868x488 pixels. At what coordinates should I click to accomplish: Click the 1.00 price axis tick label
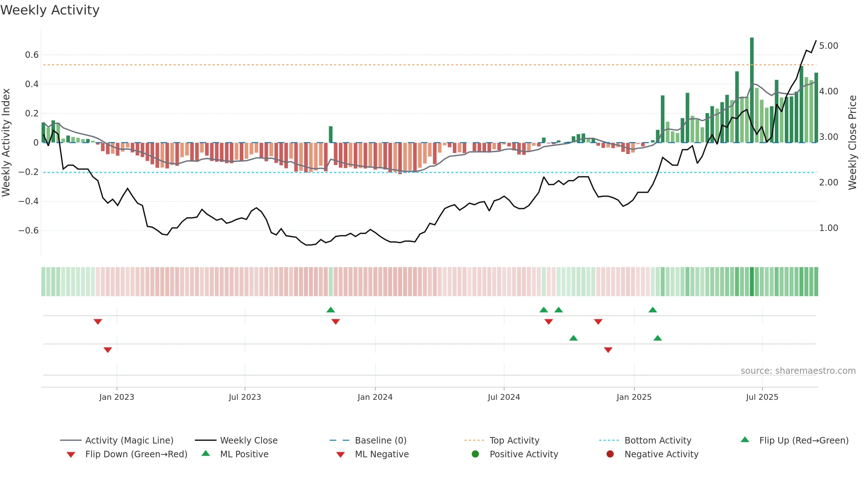(829, 228)
